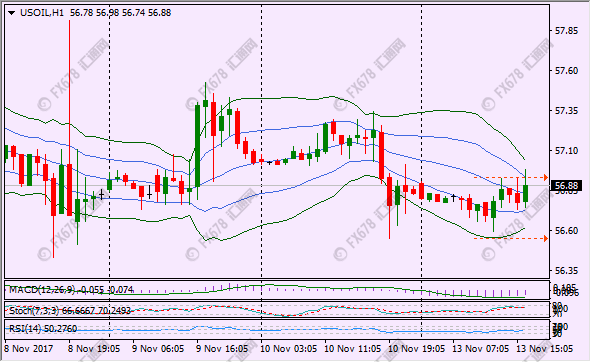Click the 57.10 price axis label

coord(567,151)
